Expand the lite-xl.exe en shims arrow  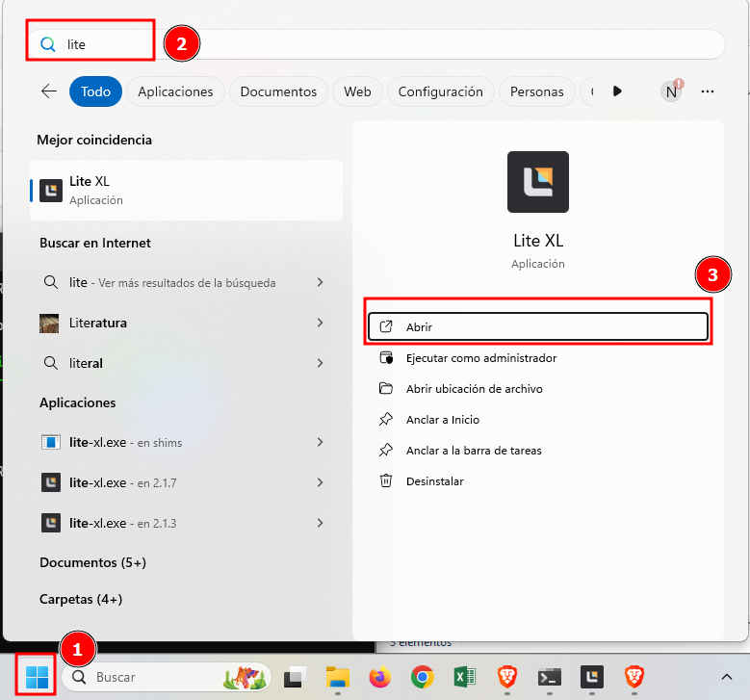pyautogui.click(x=320, y=442)
